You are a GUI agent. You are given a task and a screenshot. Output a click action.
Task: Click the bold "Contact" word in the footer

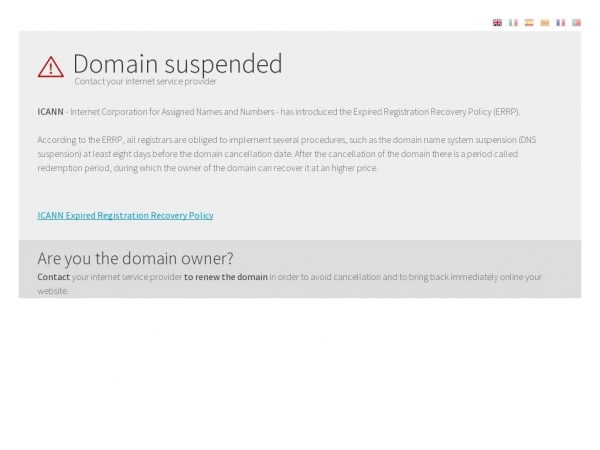(x=54, y=277)
